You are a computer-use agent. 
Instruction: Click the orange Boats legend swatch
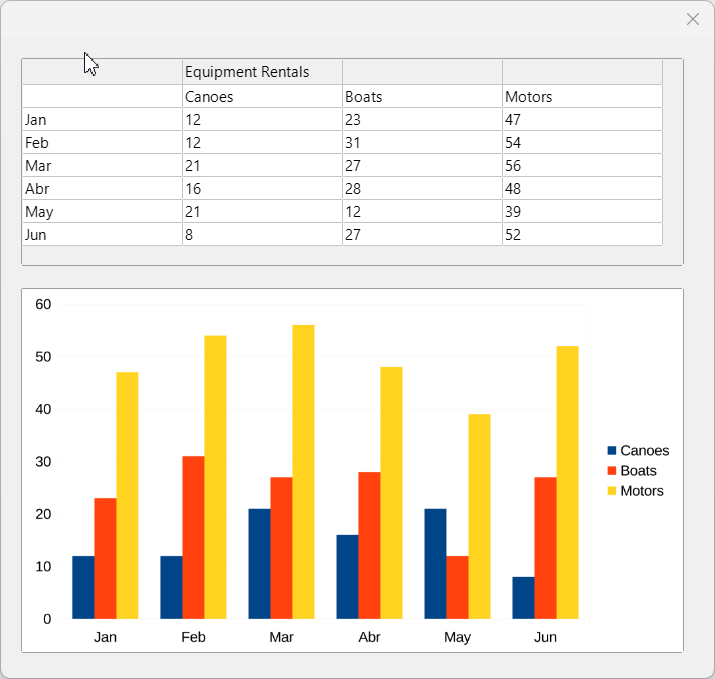coord(612,471)
